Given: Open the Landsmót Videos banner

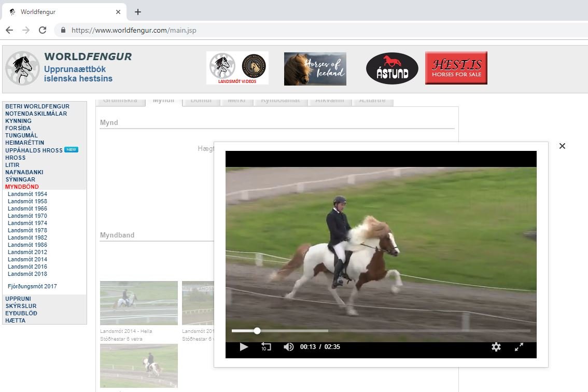Looking at the screenshot, I should [x=237, y=68].
